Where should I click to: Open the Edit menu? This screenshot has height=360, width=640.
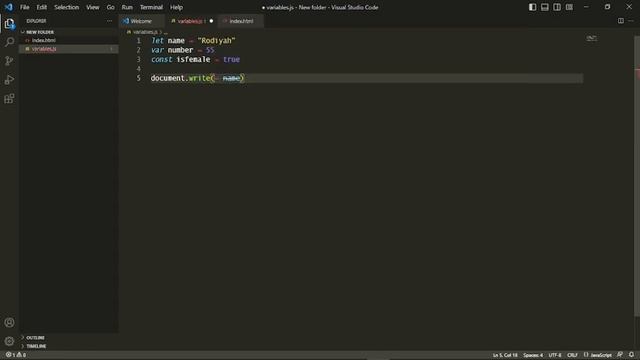[x=42, y=7]
